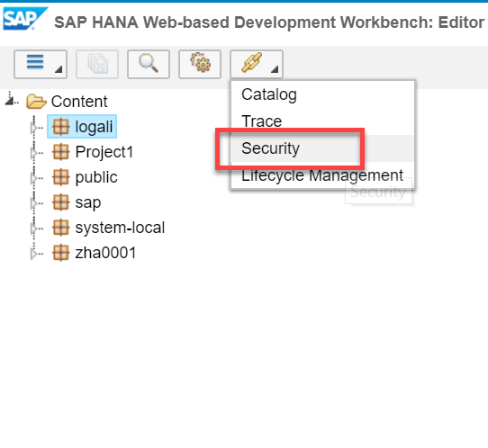The width and height of the screenshot is (488, 448).
Task: Click the logali package icon
Action: [x=60, y=127]
